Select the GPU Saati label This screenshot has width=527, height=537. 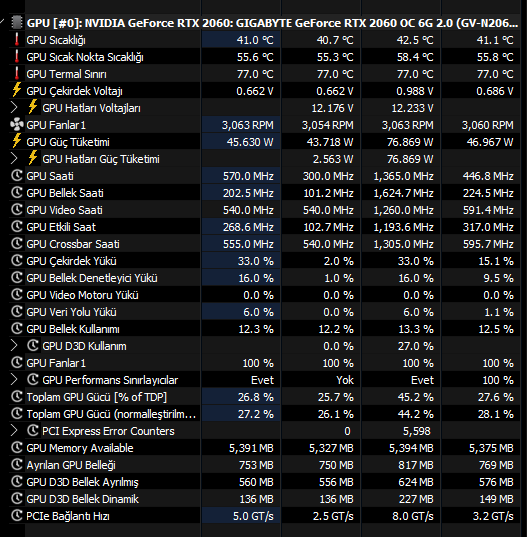[x=50, y=176]
